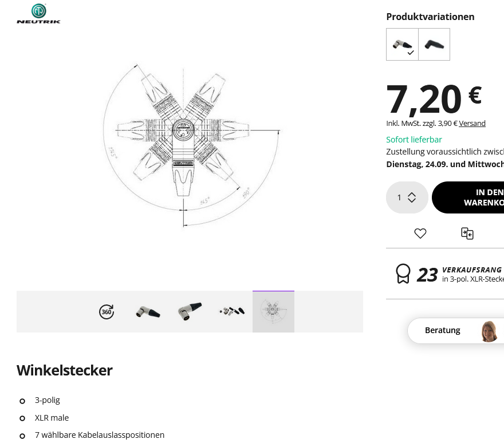This screenshot has width=504, height=447.
Task: Select the technical drawing thumbnail
Action: coord(273,311)
